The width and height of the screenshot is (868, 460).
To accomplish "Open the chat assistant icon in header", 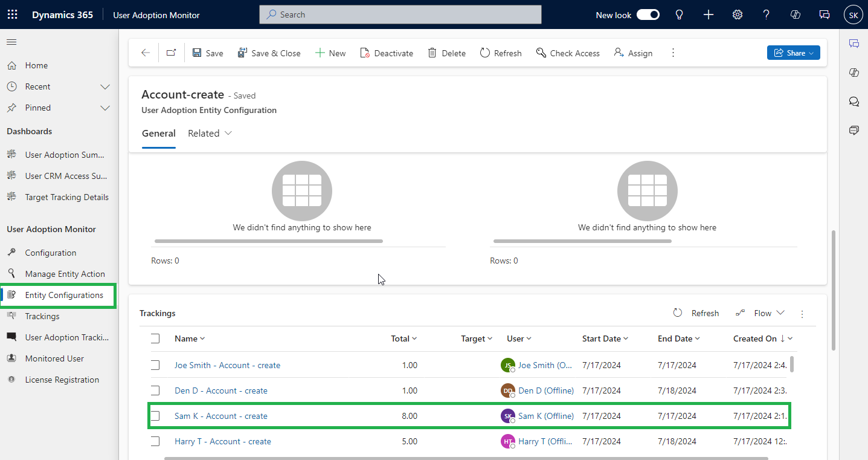I will coord(824,15).
